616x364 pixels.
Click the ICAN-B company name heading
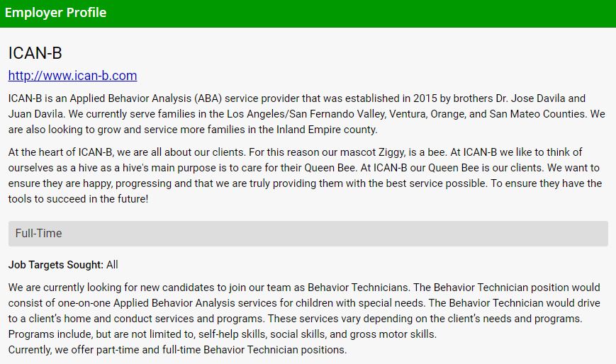(x=35, y=53)
